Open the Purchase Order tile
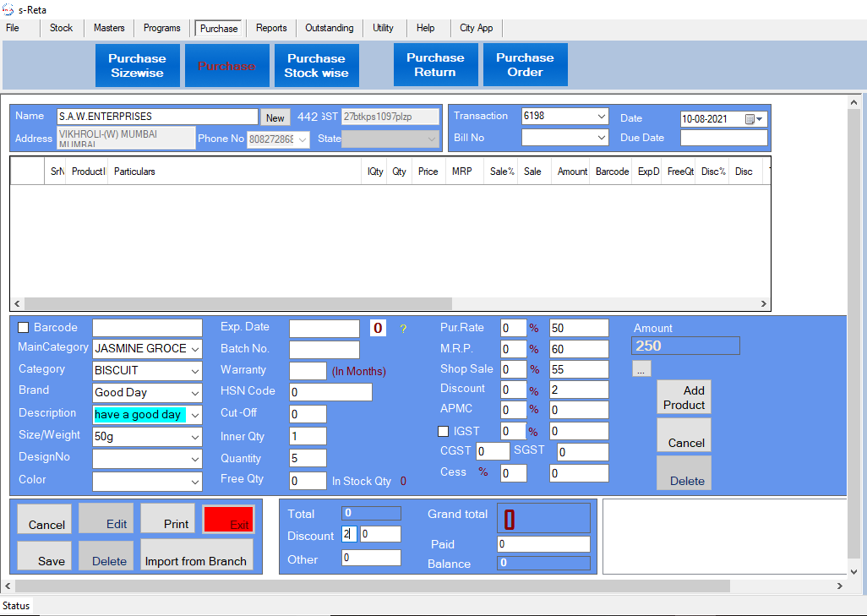Viewport: 867px width, 616px height. tap(525, 65)
